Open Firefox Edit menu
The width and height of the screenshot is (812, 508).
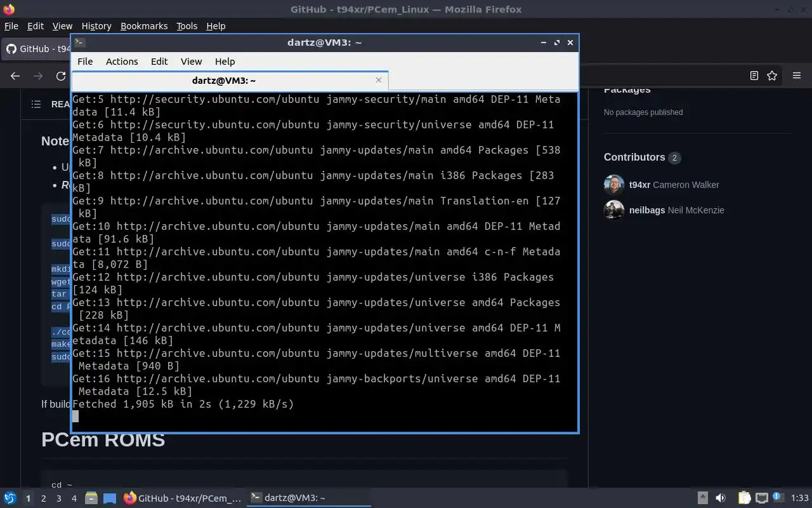(x=36, y=26)
